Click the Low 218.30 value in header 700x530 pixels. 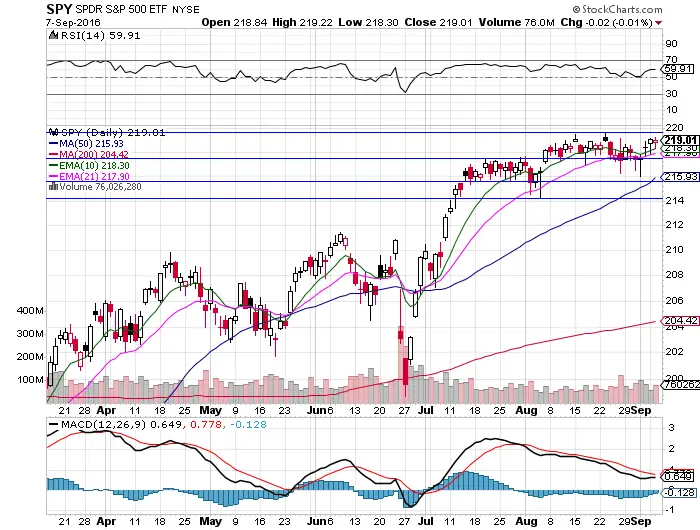point(368,22)
